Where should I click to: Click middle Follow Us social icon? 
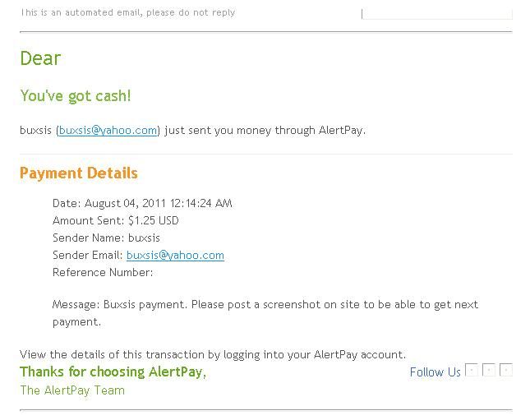pos(489,370)
